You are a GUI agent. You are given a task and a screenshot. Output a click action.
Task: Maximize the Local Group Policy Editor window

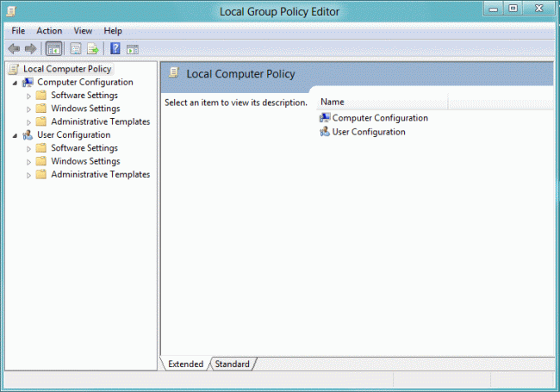pos(513,9)
